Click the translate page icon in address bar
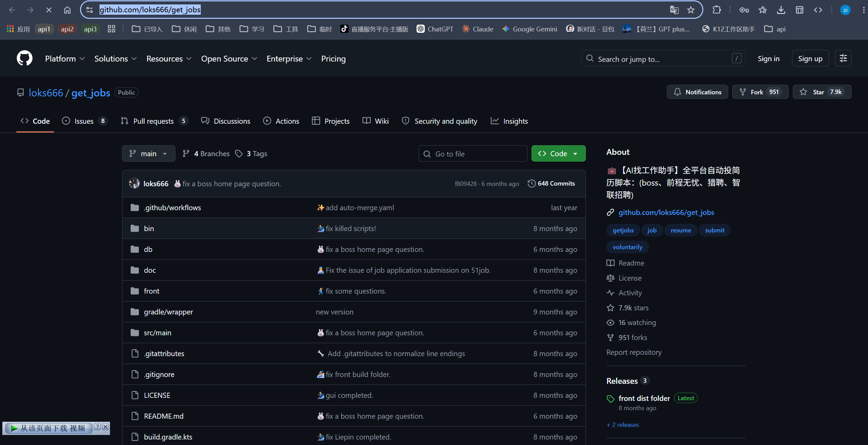Viewport: 868px width, 445px height. point(674,10)
